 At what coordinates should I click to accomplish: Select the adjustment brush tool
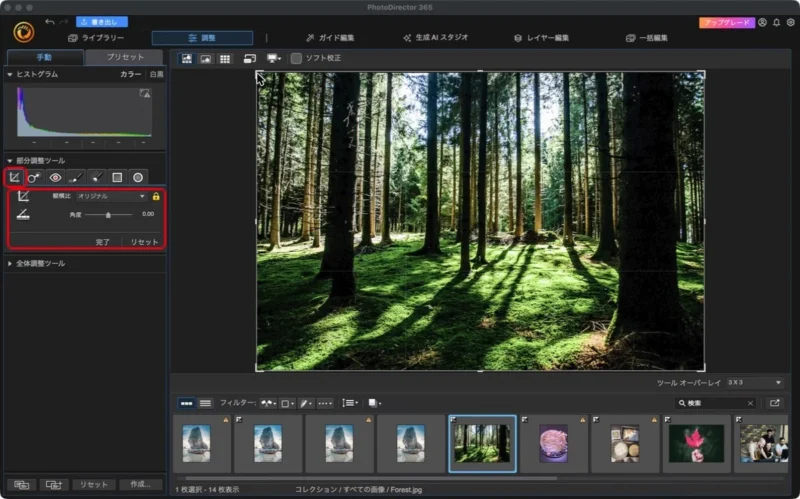tap(76, 177)
